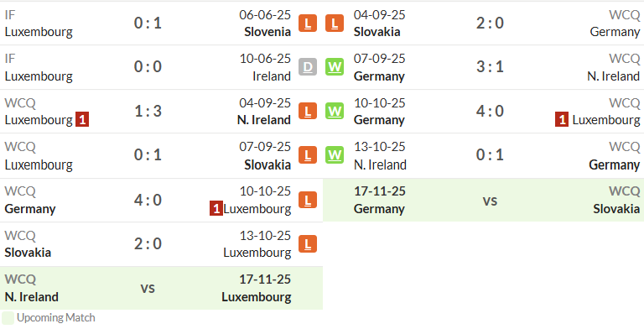
Task: Select upcoming Germany vs Slovakia match
Action: point(483,200)
